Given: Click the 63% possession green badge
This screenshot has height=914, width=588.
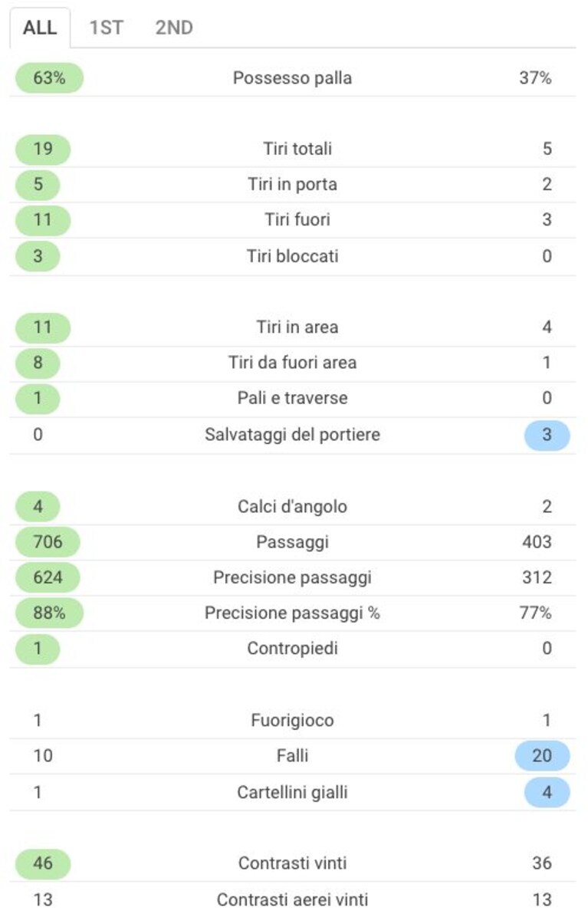Looking at the screenshot, I should pyautogui.click(x=50, y=77).
